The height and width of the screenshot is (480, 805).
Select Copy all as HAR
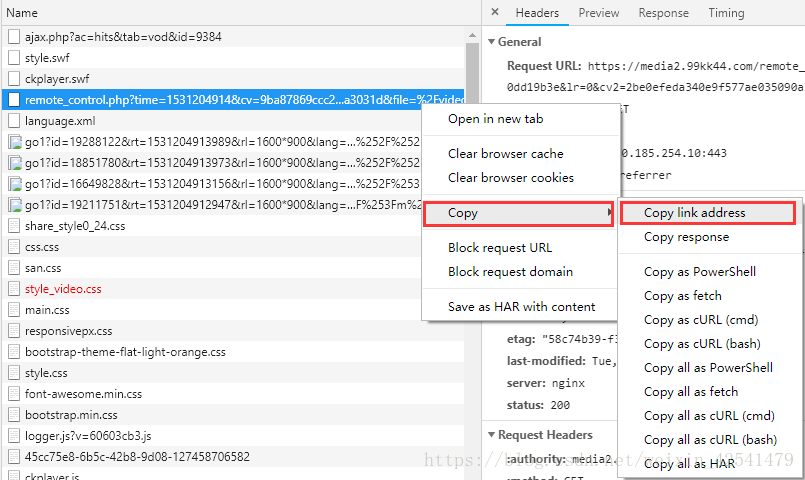point(708,464)
